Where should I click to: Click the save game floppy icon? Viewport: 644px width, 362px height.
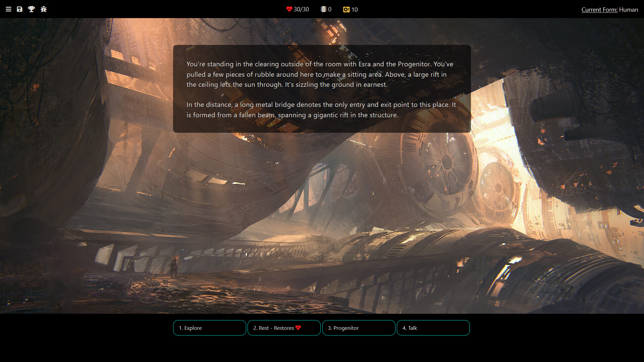click(20, 9)
